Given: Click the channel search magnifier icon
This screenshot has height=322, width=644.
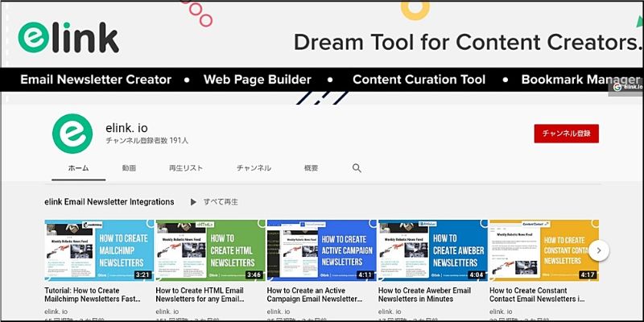Looking at the screenshot, I should point(357,168).
